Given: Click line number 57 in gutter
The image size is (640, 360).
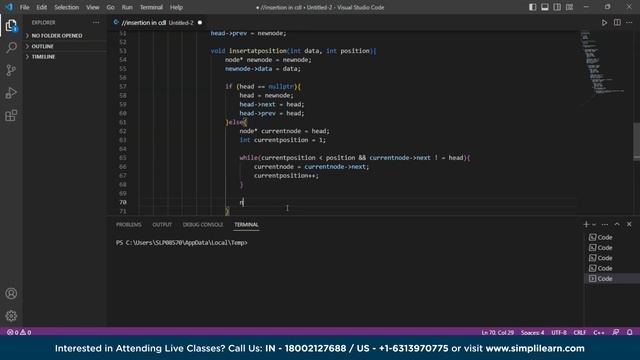Looking at the screenshot, I should tap(122, 87).
